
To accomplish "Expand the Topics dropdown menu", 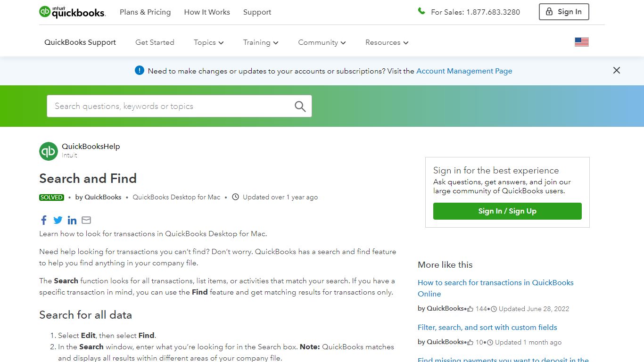I will [x=208, y=42].
